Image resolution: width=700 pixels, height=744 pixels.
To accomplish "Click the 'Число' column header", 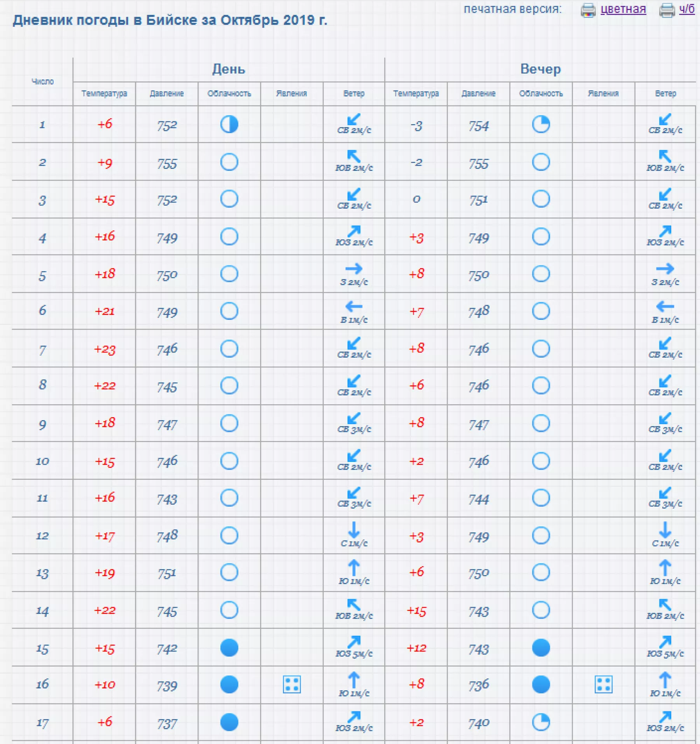I will (42, 82).
